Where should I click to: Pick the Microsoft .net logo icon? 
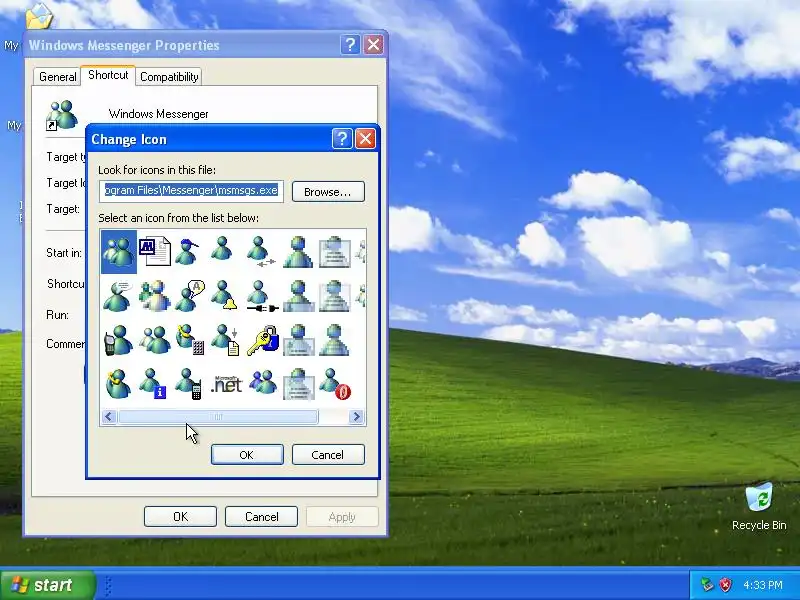click(x=227, y=384)
